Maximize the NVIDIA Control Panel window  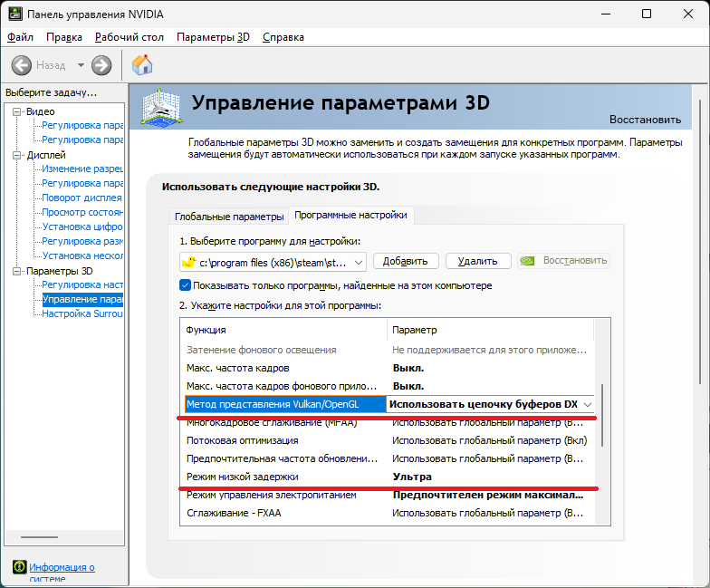pyautogui.click(x=647, y=14)
